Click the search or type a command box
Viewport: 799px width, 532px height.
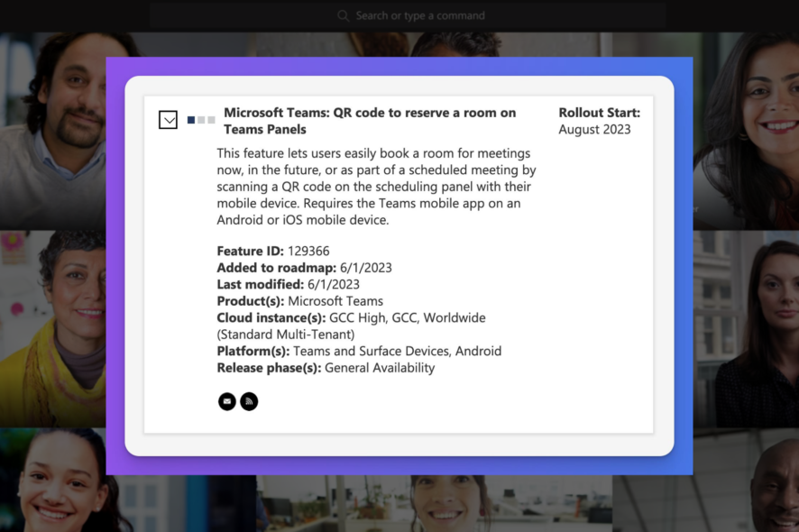click(x=408, y=16)
